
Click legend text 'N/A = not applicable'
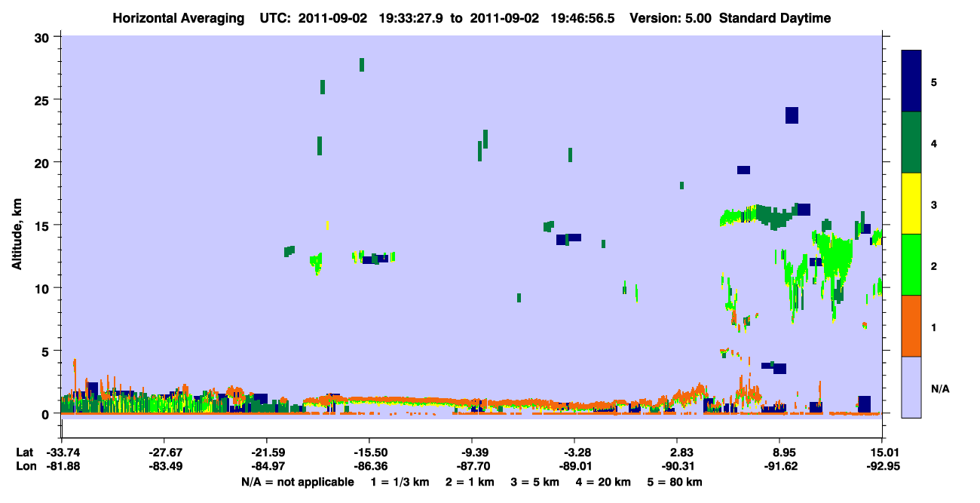(297, 482)
